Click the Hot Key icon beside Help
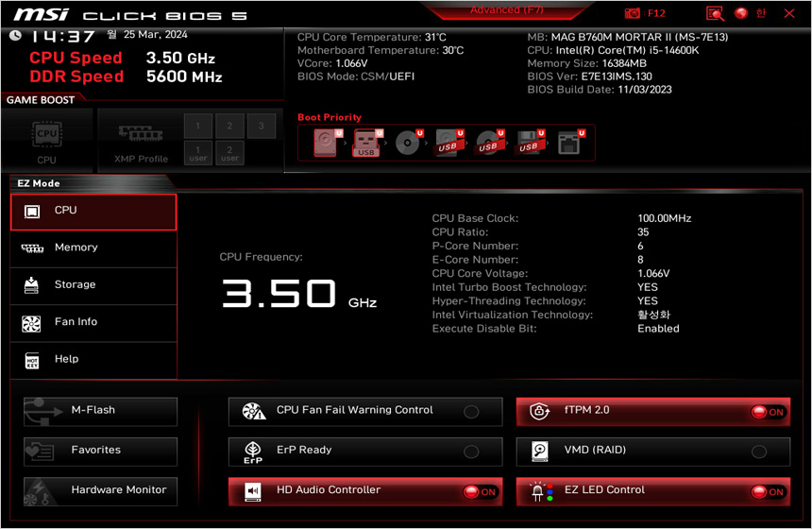The width and height of the screenshot is (812, 529). pos(32,361)
